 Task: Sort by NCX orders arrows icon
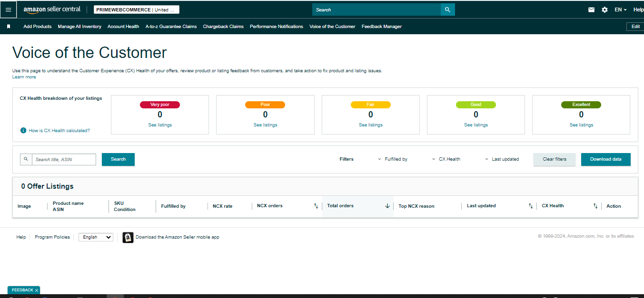pyautogui.click(x=316, y=206)
